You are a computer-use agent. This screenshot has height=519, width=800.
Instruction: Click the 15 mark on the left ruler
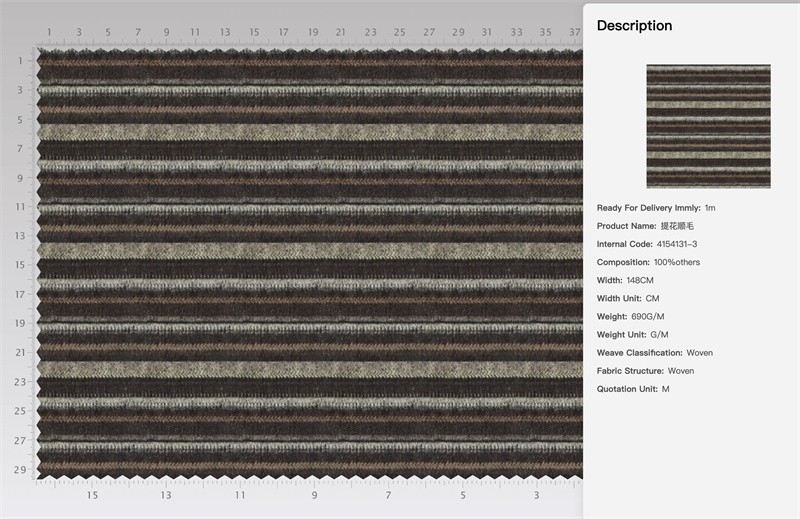coord(20,265)
